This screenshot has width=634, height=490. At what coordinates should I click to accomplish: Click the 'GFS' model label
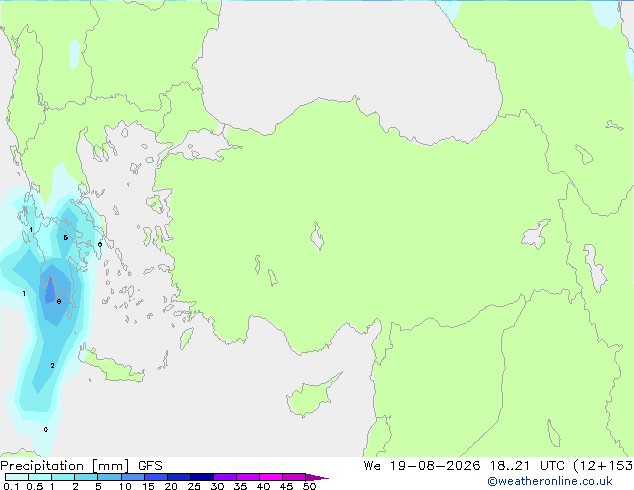150,466
